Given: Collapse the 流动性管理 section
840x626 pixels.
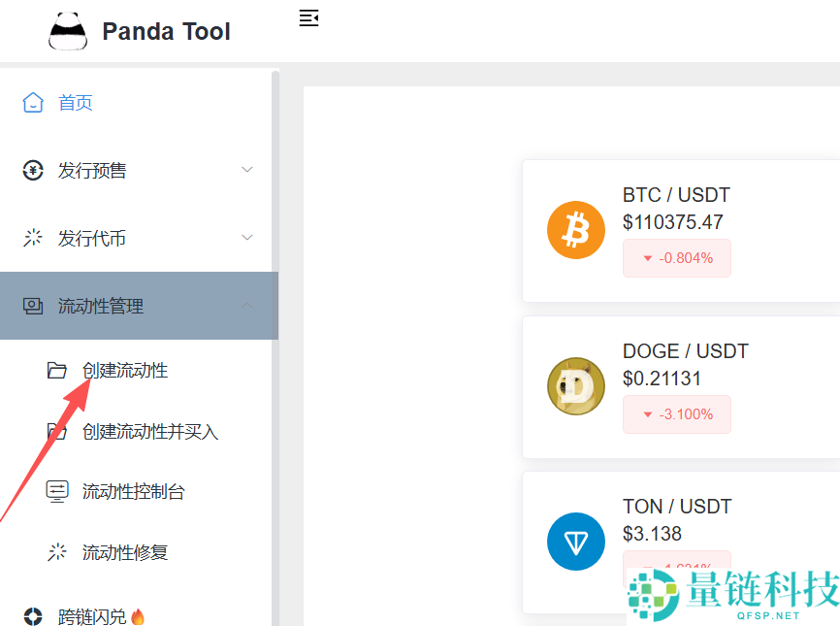Looking at the screenshot, I should click(140, 305).
